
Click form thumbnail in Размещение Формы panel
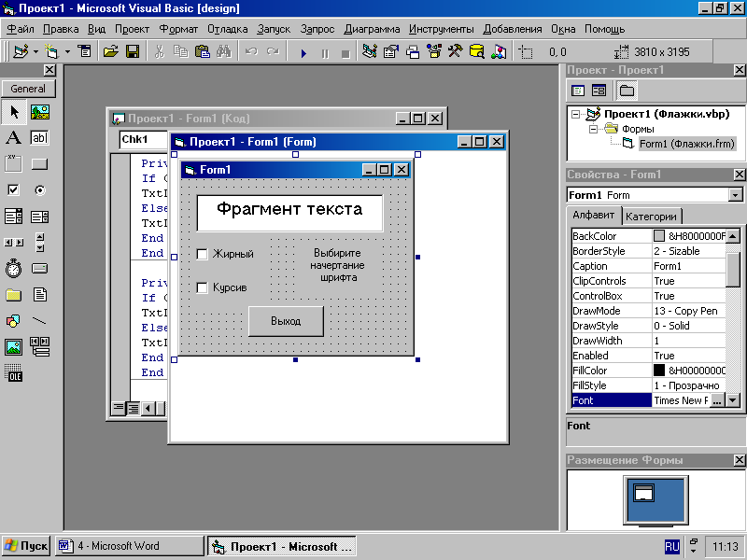click(643, 493)
